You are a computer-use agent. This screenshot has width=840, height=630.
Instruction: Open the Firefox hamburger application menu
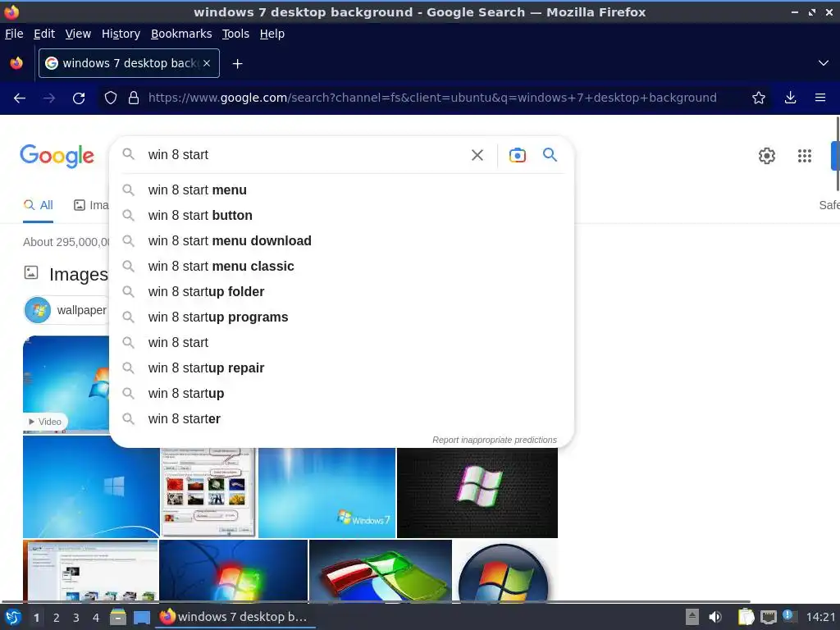pyautogui.click(x=820, y=98)
